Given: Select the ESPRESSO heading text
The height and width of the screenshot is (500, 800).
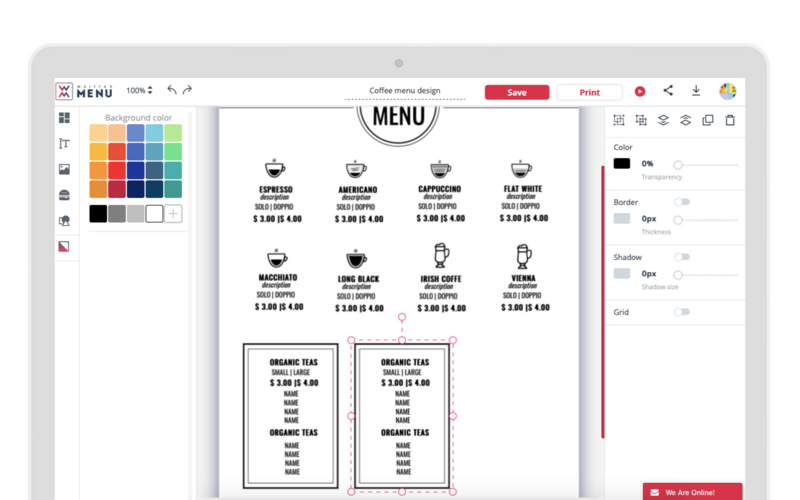Looking at the screenshot, I should 276,189.
